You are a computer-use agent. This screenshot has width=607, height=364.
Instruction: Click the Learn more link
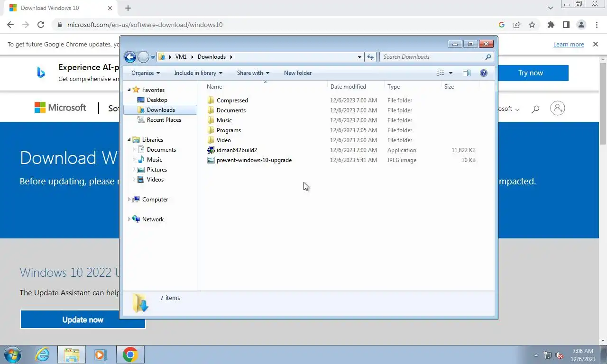(569, 44)
